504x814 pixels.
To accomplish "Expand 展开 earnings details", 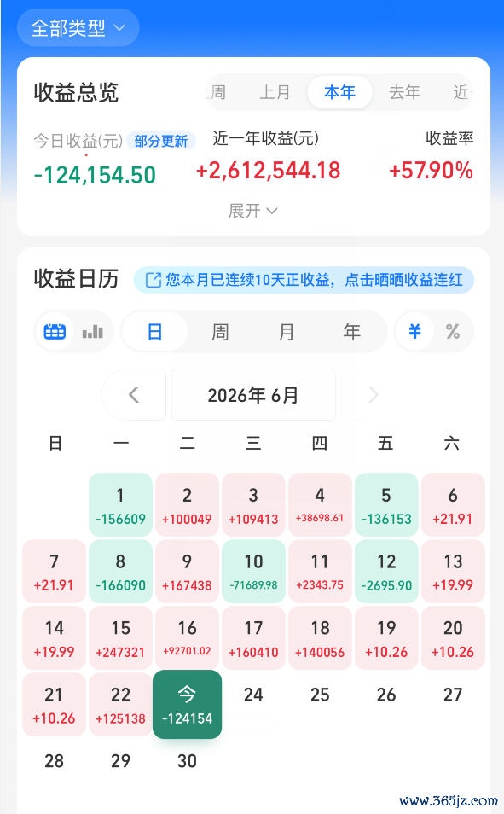I will pos(252,211).
